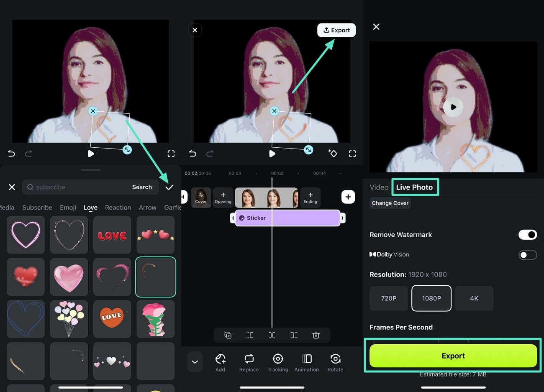544x392 pixels.
Task: Open the Tracking tool
Action: [x=278, y=363]
